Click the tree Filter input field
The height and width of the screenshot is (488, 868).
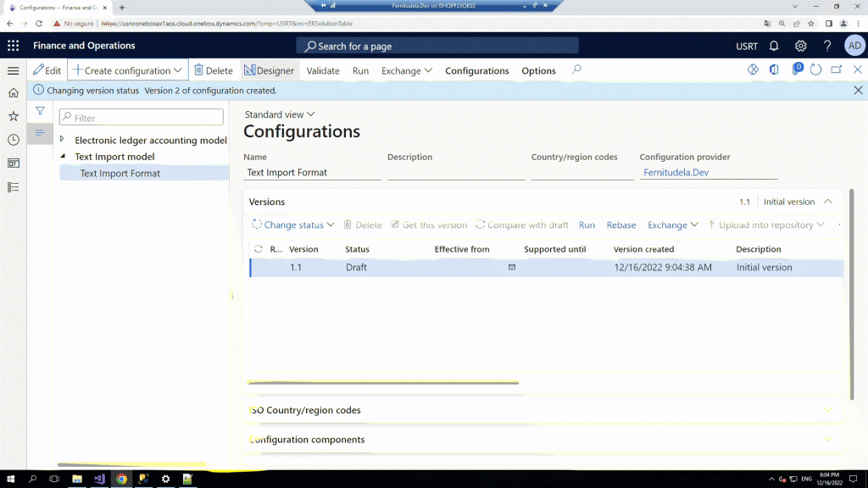pyautogui.click(x=142, y=118)
